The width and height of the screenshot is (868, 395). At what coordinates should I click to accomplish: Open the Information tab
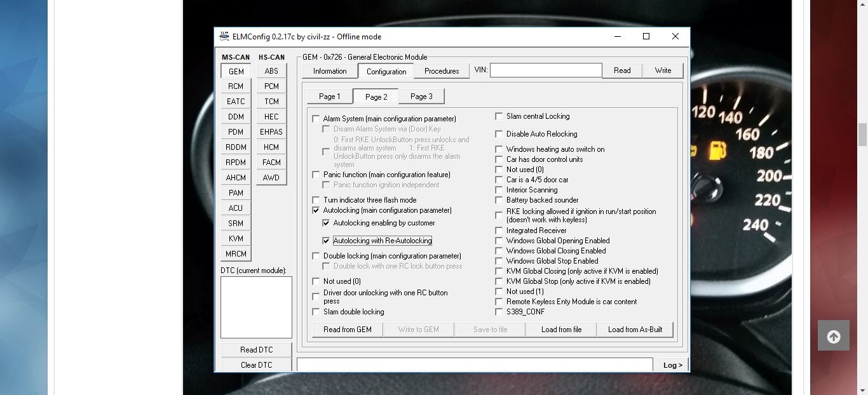(x=330, y=71)
